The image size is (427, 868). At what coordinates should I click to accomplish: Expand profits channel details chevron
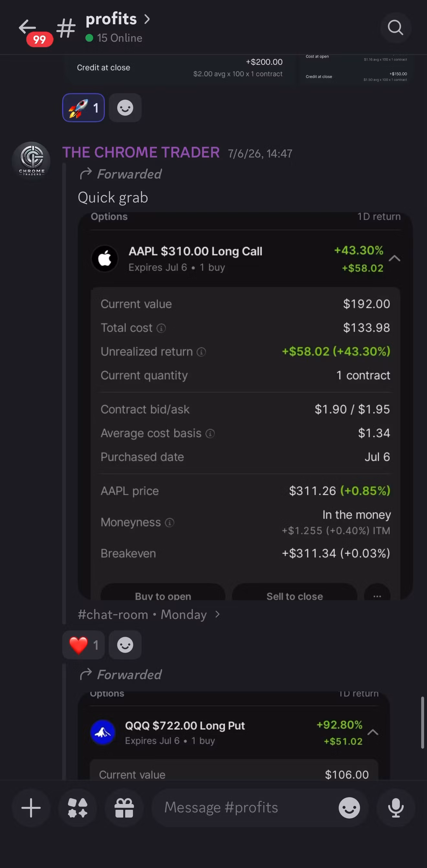(147, 19)
